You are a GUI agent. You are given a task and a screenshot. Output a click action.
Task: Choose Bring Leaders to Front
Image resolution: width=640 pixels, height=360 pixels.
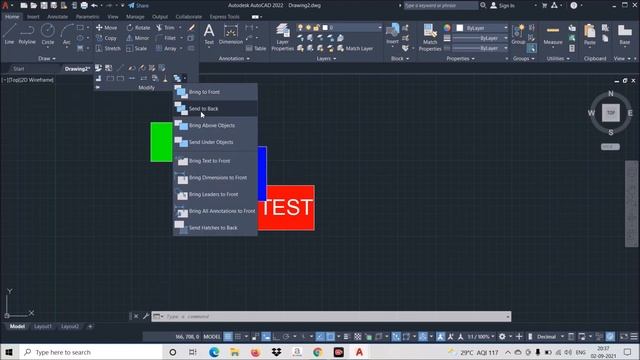click(215, 195)
